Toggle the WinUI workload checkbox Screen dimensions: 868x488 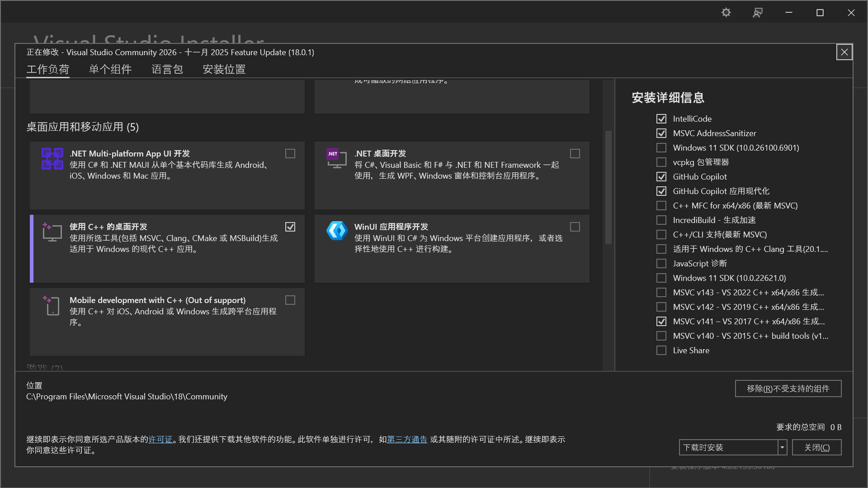pos(575,227)
